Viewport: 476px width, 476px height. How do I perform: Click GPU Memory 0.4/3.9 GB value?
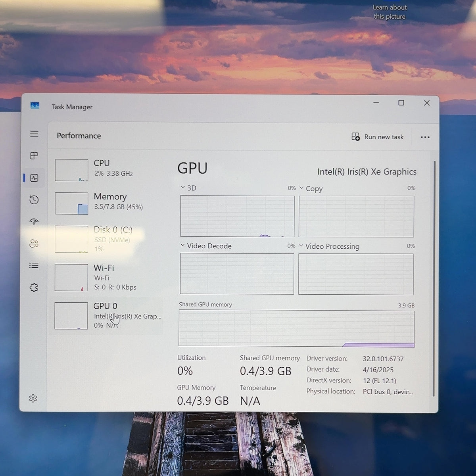pyautogui.click(x=203, y=401)
